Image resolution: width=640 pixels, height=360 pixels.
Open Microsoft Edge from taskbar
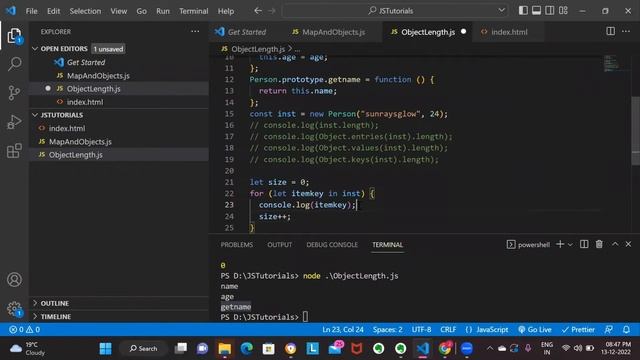(247, 349)
